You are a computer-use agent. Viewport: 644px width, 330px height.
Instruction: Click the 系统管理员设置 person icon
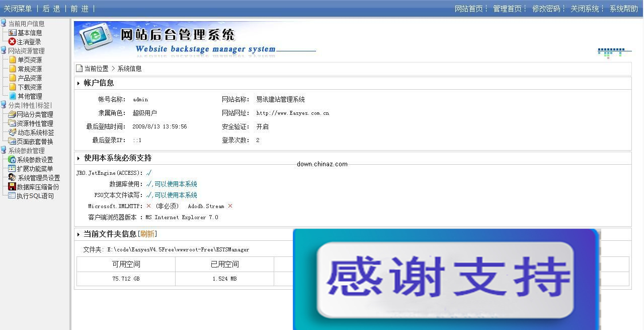click(x=13, y=178)
